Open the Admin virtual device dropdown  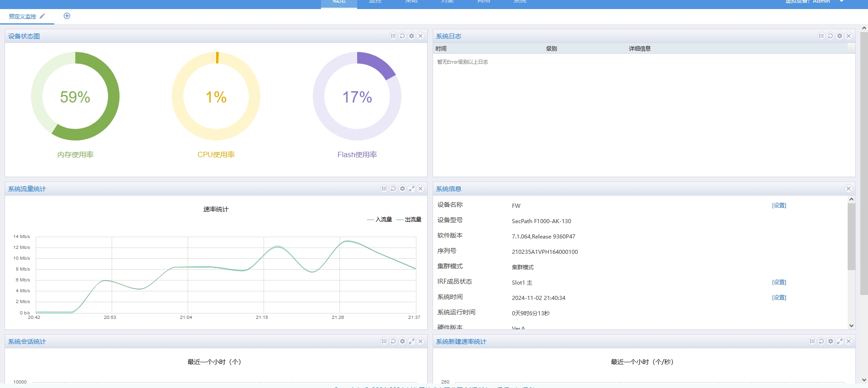(x=841, y=2)
